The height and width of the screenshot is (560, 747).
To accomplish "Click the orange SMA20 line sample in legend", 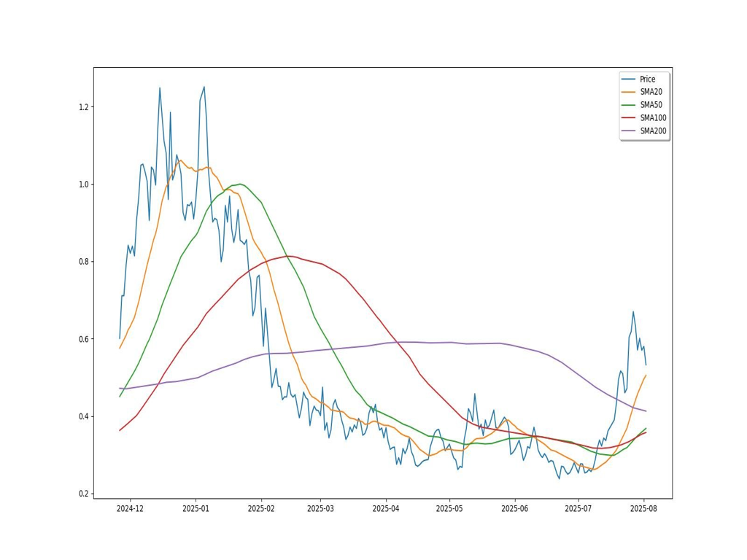I will coord(629,92).
